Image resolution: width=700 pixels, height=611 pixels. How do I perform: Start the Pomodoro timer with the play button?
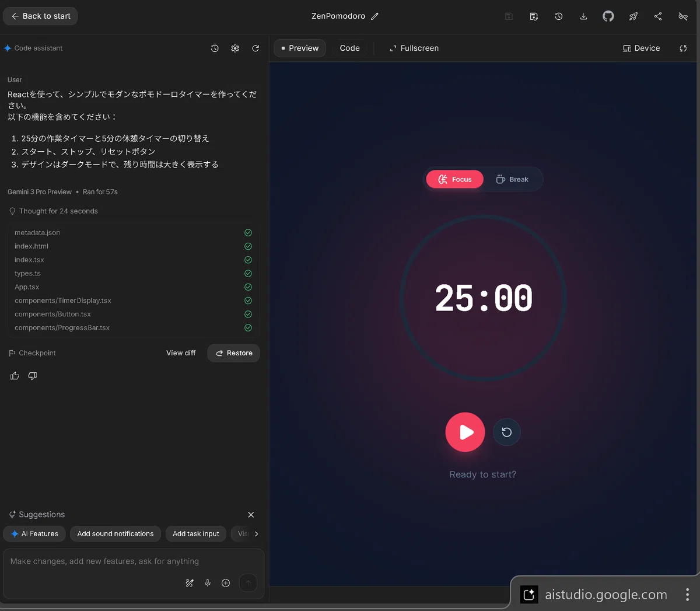coord(465,432)
